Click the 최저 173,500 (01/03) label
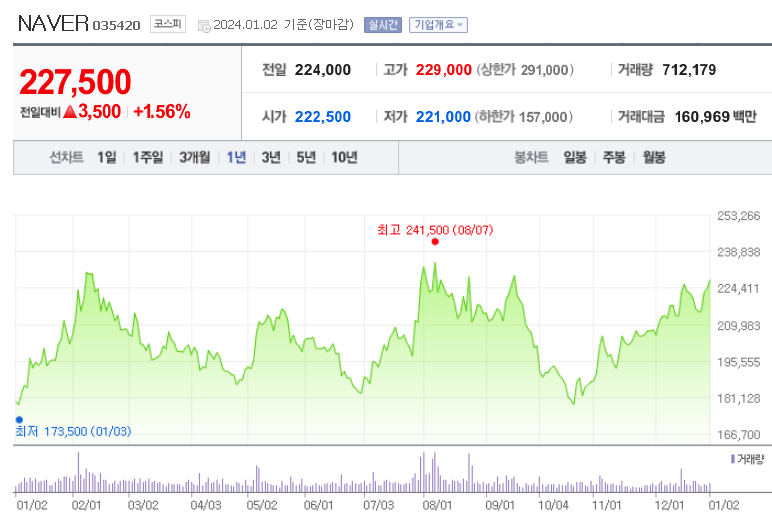 tap(73, 431)
